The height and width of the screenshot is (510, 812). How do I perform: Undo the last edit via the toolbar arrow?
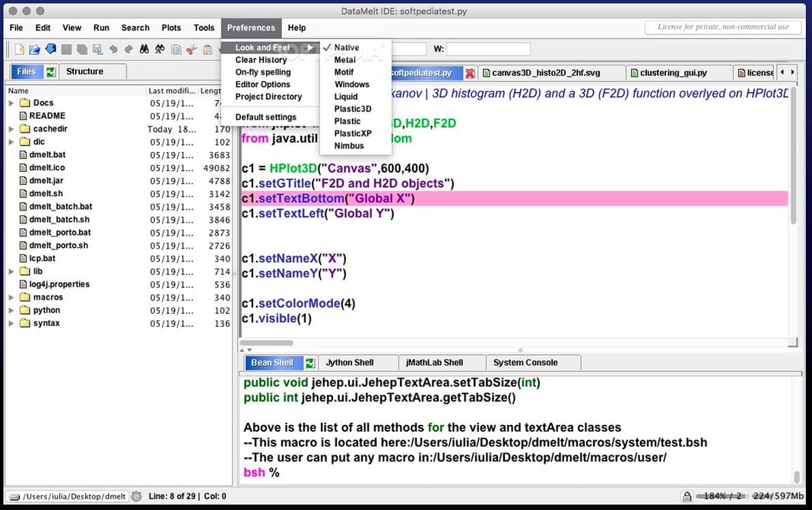click(113, 49)
